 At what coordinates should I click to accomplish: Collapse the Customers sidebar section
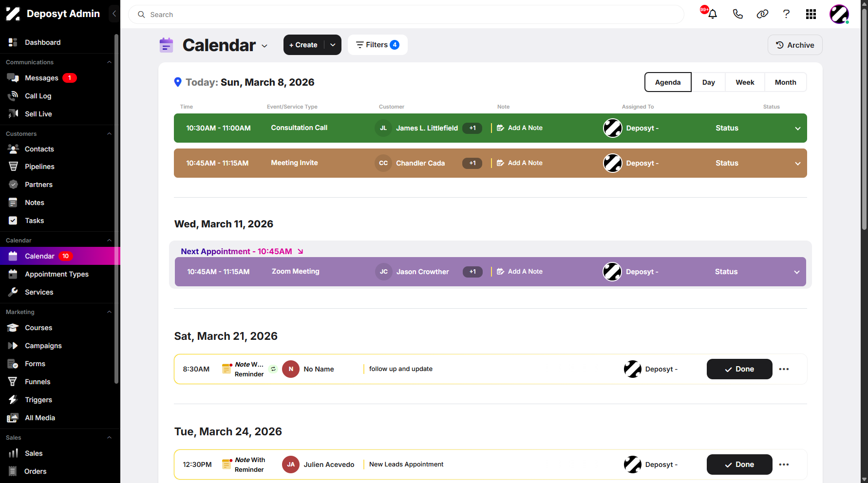pos(109,134)
